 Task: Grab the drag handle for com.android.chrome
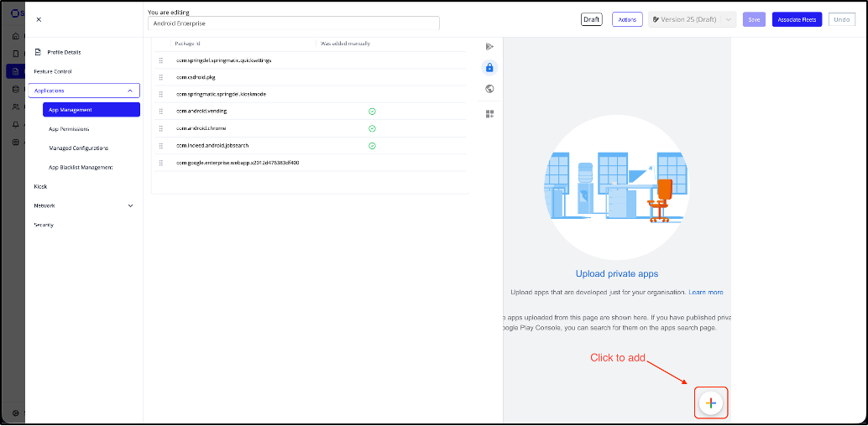[161, 128]
